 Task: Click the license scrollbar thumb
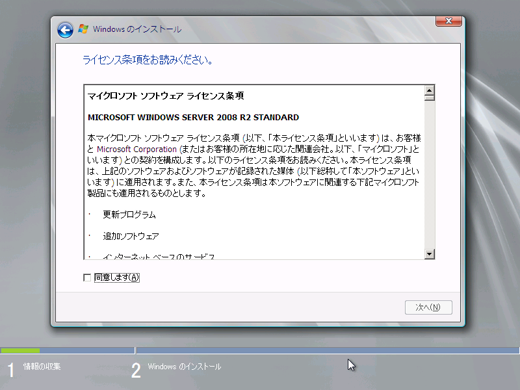(429, 97)
